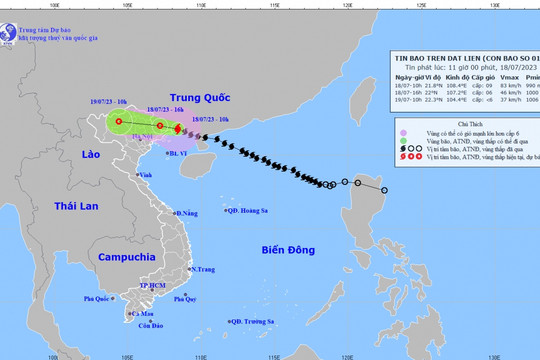540x360 pixels.
Task: Click the dot marker beside N.Trang
Action: (189, 269)
